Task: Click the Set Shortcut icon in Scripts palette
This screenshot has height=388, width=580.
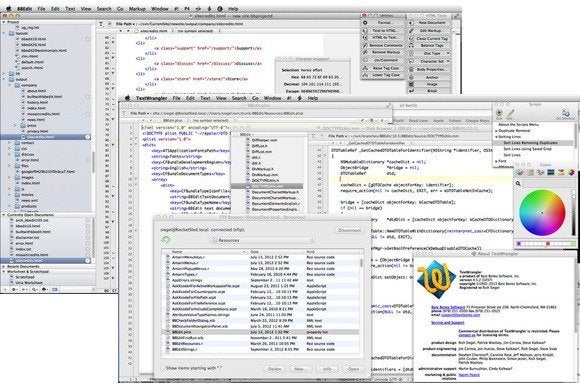Action: [x=565, y=112]
